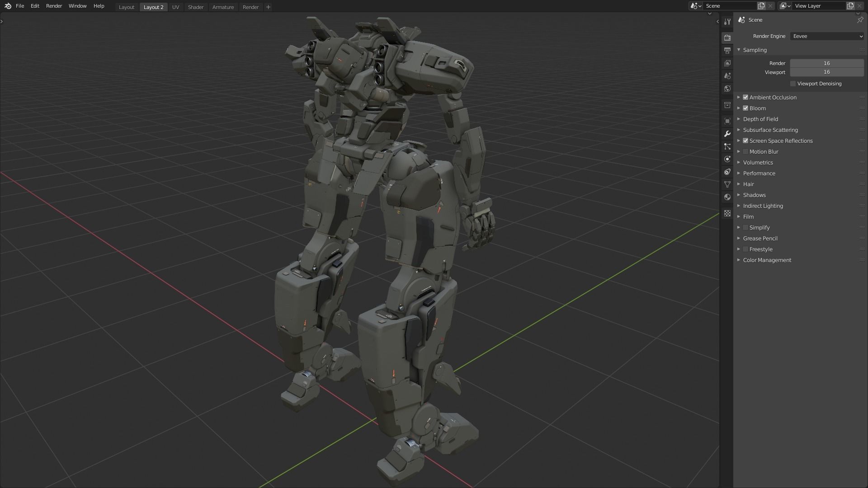Viewport: 868px width, 488px height.
Task: Click the pin icon in Properties header
Action: pos(860,20)
